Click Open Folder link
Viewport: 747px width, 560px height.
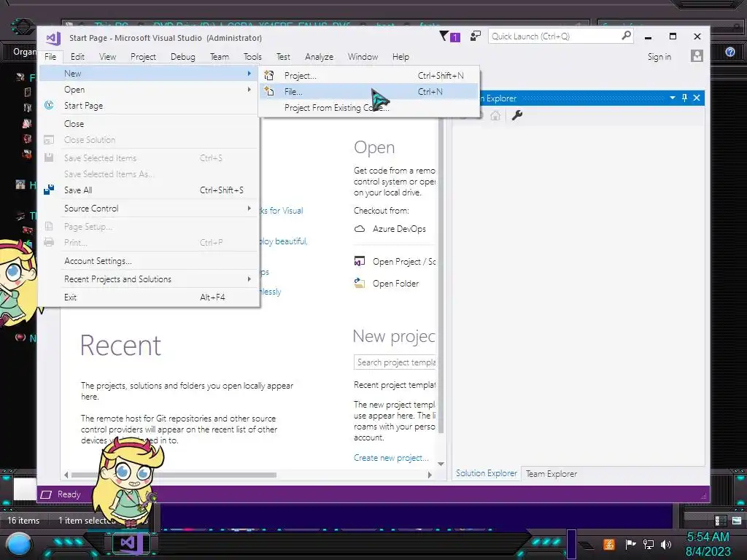click(395, 284)
